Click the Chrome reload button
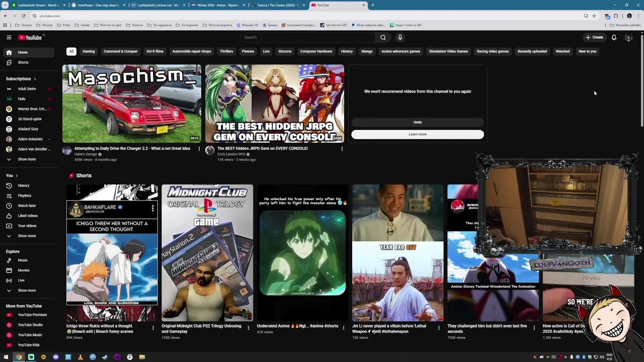 [23, 16]
